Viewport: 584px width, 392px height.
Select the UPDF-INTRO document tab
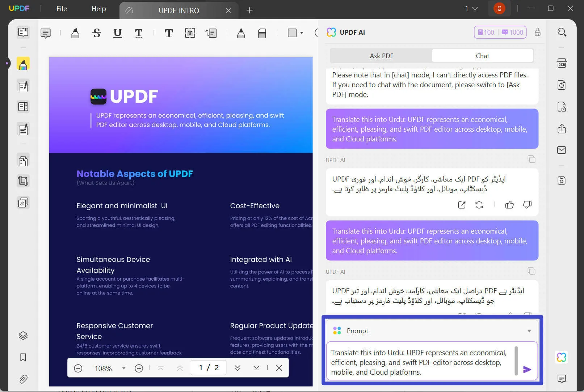click(179, 10)
